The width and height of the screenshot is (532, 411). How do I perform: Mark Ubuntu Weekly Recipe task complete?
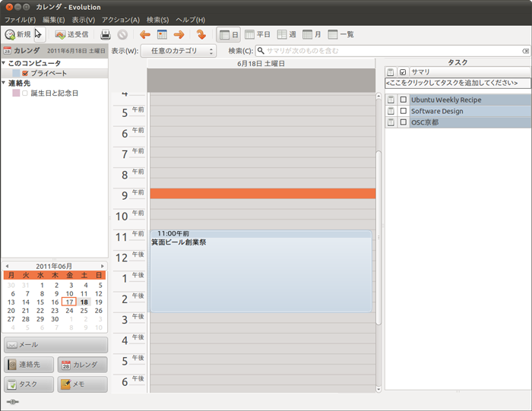click(403, 100)
